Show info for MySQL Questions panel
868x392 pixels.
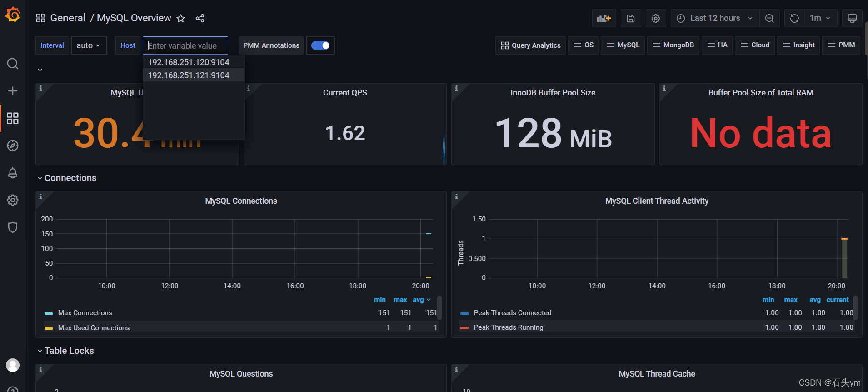coord(40,369)
